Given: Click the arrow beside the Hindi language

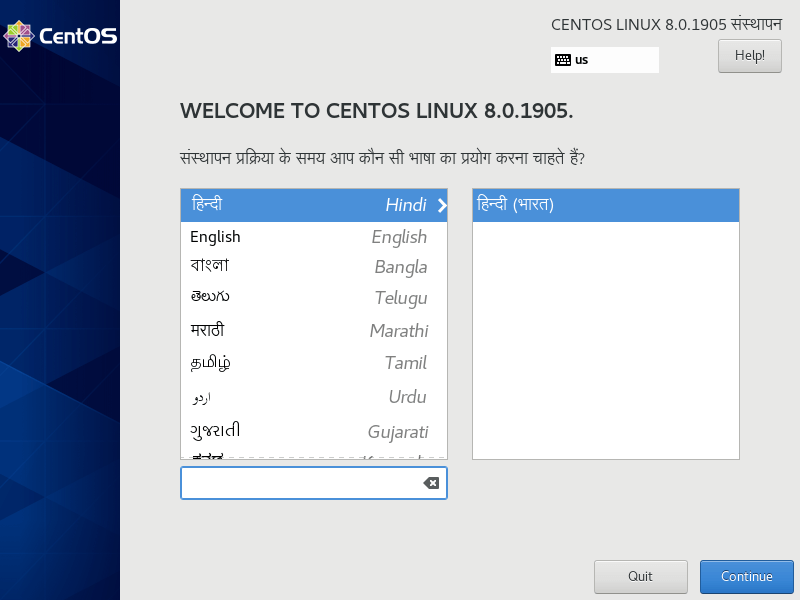Looking at the screenshot, I should 442,205.
